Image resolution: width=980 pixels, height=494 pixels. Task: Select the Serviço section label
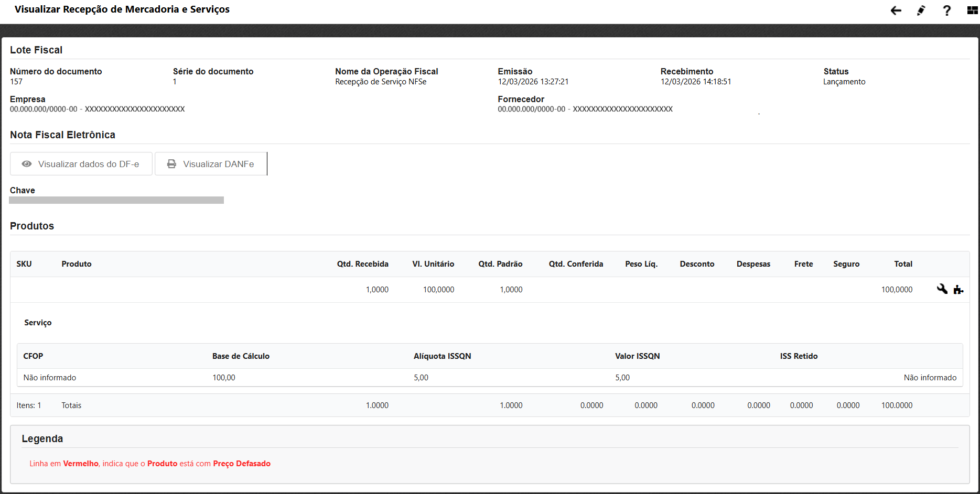tap(38, 323)
